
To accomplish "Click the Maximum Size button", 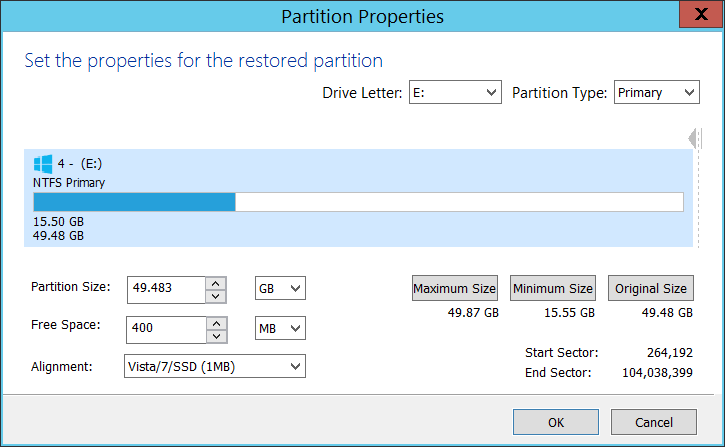I will 455,288.
